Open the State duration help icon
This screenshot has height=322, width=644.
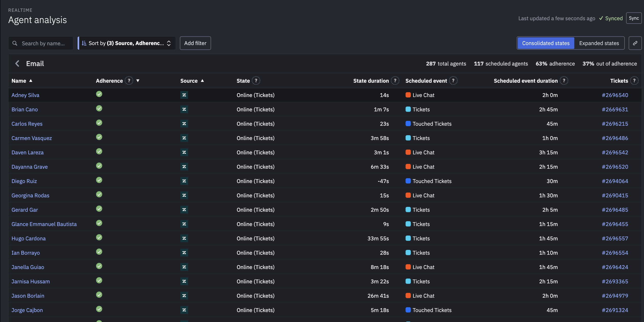coord(395,80)
